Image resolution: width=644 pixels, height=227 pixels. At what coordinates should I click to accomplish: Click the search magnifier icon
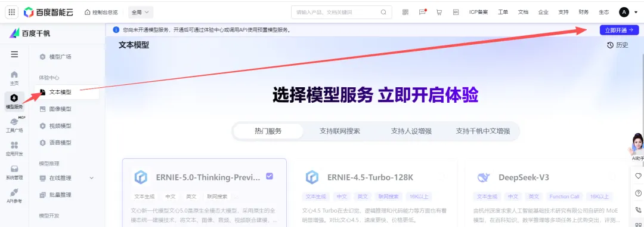point(383,13)
